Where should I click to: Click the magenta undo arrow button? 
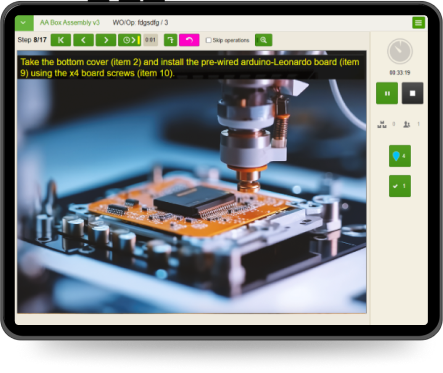pos(189,40)
